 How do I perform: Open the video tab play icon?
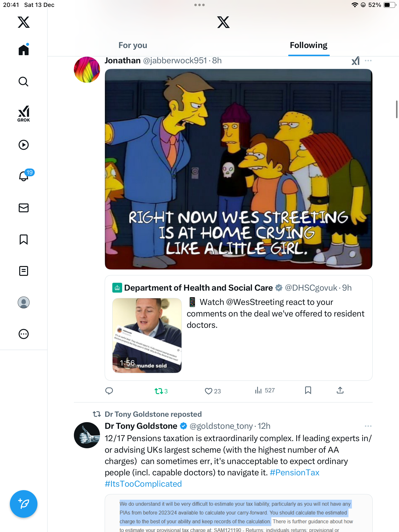pyautogui.click(x=24, y=145)
